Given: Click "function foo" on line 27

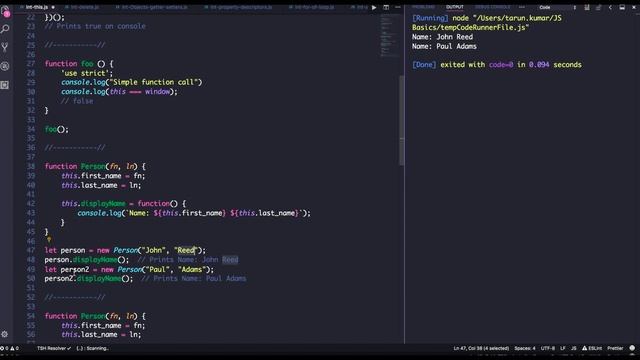Looking at the screenshot, I should pos(69,64).
